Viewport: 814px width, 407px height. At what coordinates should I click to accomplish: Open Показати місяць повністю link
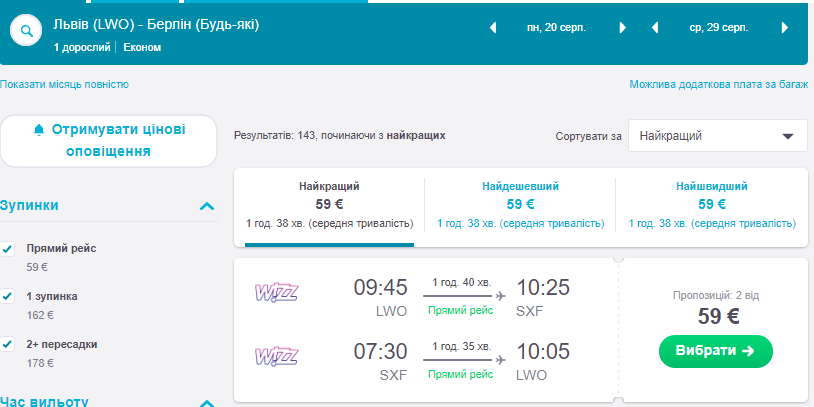pyautogui.click(x=65, y=85)
